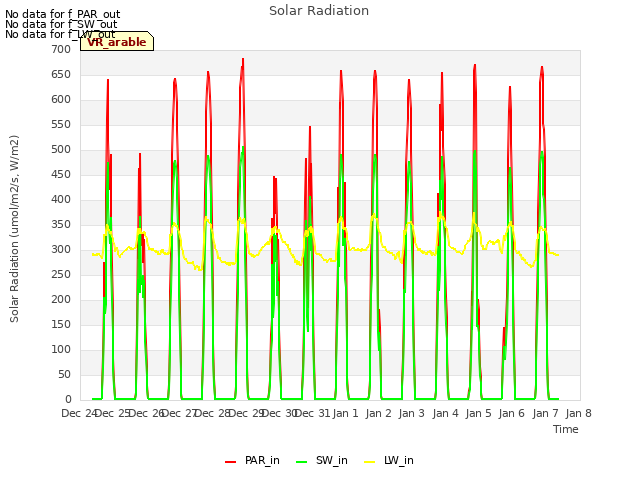
Task: Click 'No data for f_PAR_out' message
Action: pos(62,14)
